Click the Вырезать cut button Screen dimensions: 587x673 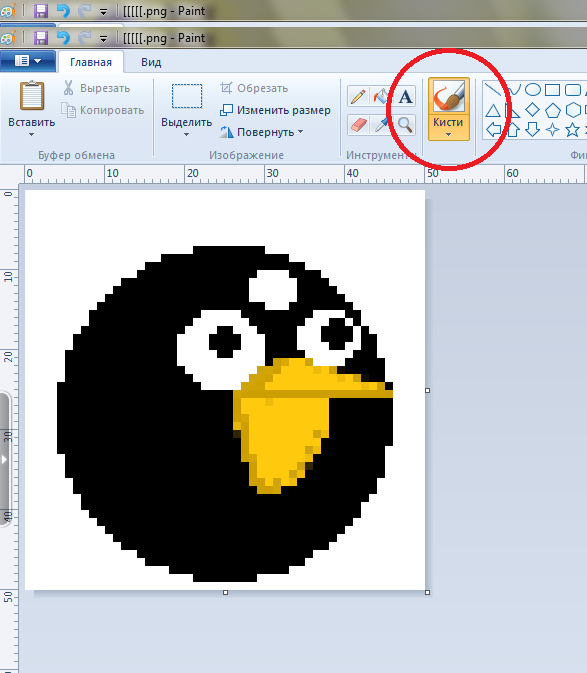click(x=96, y=88)
